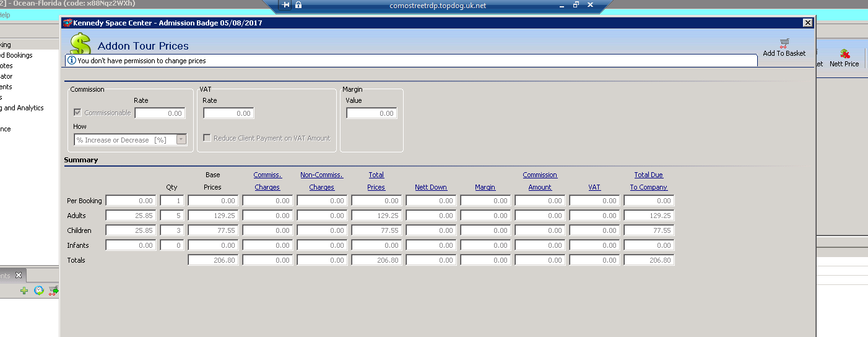This screenshot has height=337, width=868.
Task: Click the Nett Price toolbar button in background window
Action: pyautogui.click(x=844, y=59)
